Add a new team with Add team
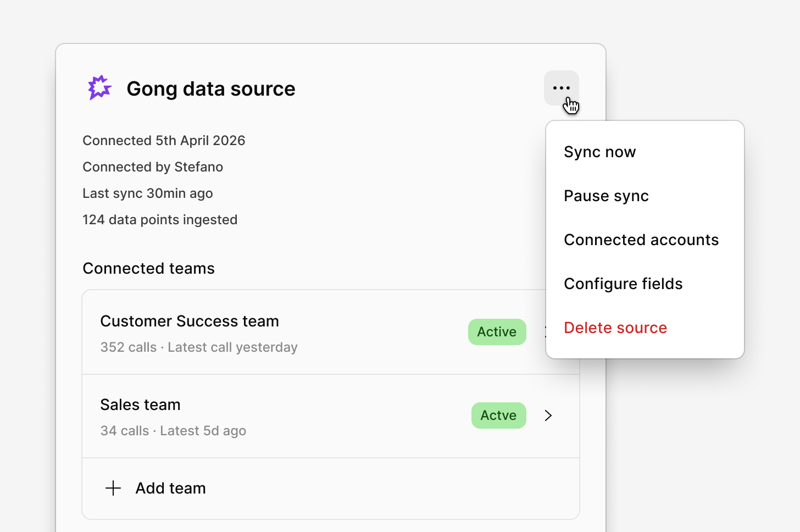The width and height of the screenshot is (800, 532). tap(331, 488)
